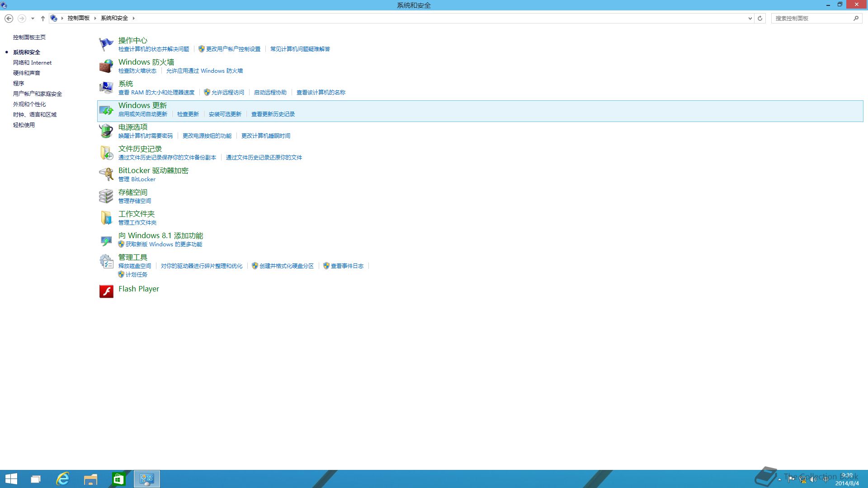This screenshot has height=488, width=868.
Task: Select 时钟、语言和区域 in sidebar
Action: point(35,114)
